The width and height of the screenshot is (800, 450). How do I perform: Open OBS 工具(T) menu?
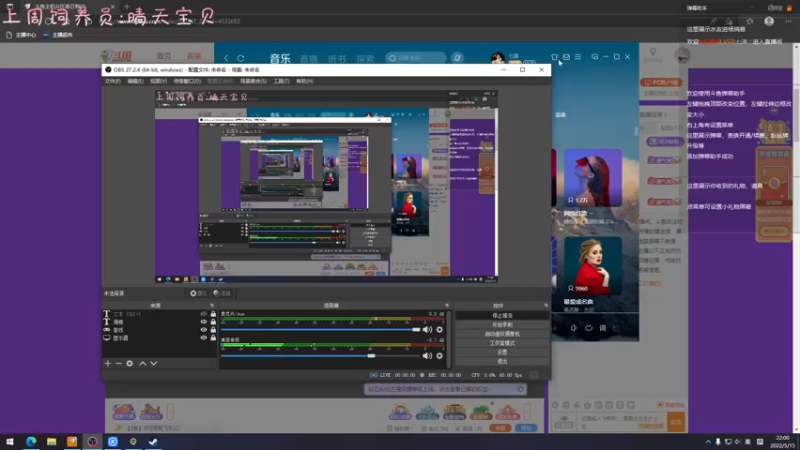281,81
